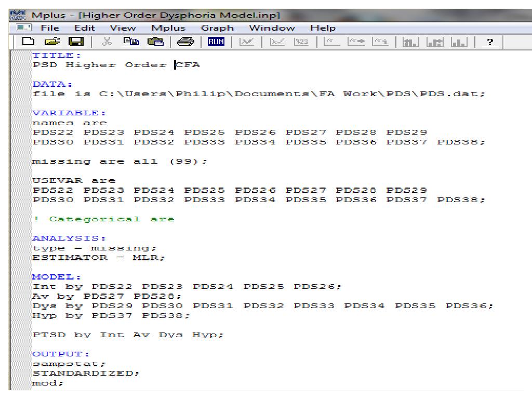Place cursor in 'PSD Higher Order CFA' line
This screenshot has width=532, height=399.
tap(116, 65)
